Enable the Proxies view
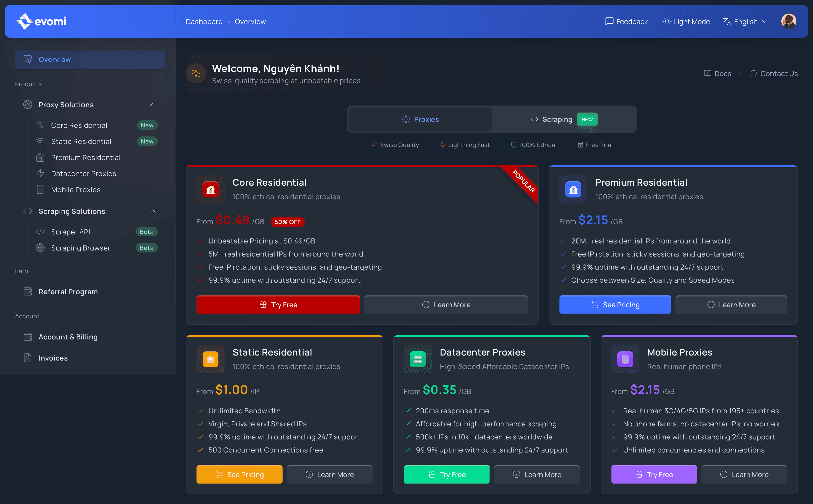The height and width of the screenshot is (504, 813). pyautogui.click(x=420, y=119)
